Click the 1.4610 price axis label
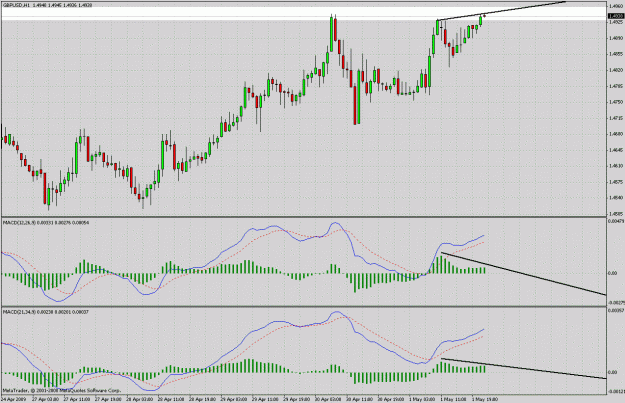This screenshot has width=625, height=403. [x=616, y=165]
